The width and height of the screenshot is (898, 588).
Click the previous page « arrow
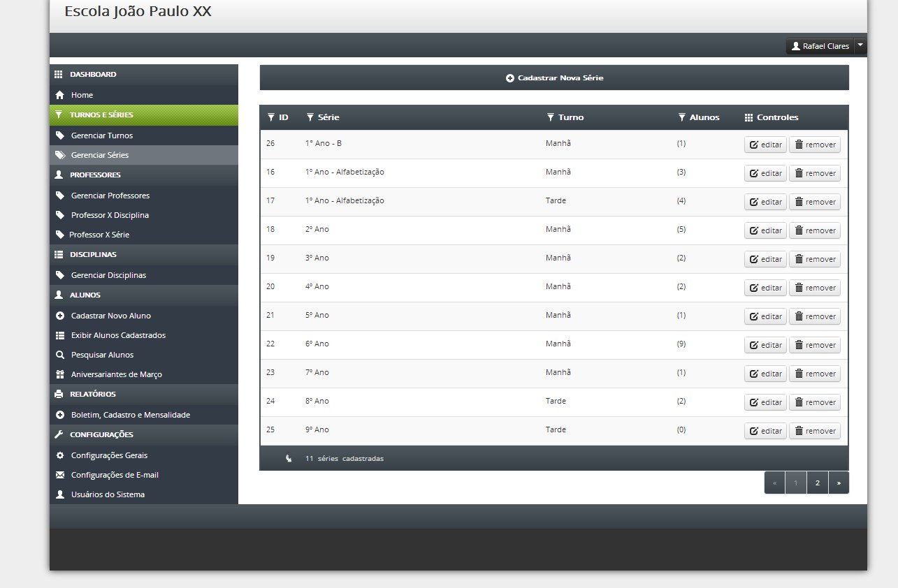774,483
